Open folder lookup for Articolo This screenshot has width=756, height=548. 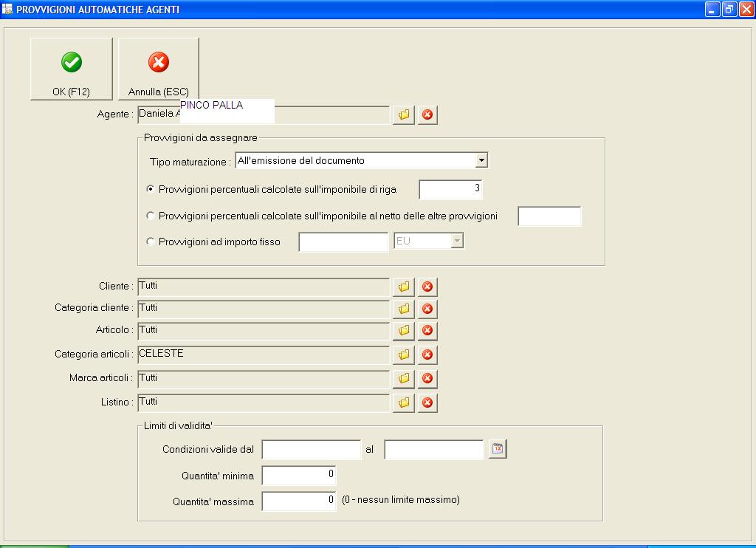[404, 330]
